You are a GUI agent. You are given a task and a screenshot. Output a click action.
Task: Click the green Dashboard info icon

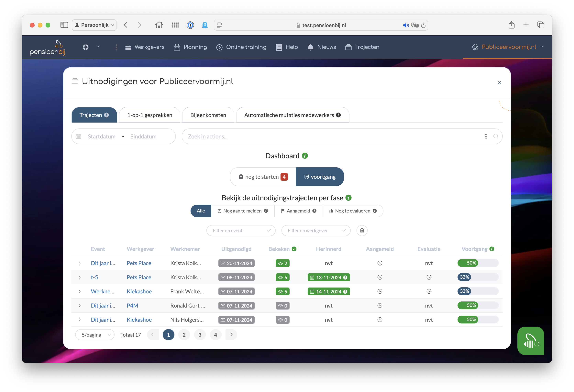click(x=305, y=156)
